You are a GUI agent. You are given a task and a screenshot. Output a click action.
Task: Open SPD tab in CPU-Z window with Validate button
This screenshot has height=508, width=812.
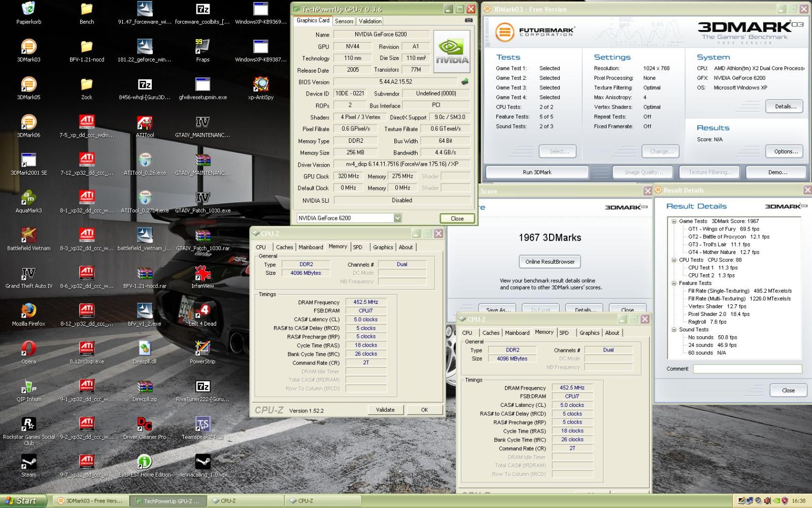358,247
